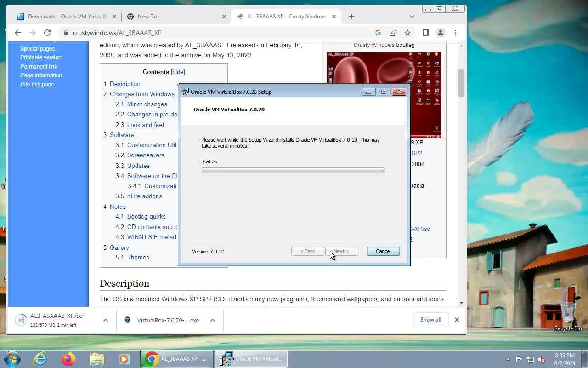The image size is (588, 368).
Task: Click the page scrollbar down arrow
Action: click(461, 303)
